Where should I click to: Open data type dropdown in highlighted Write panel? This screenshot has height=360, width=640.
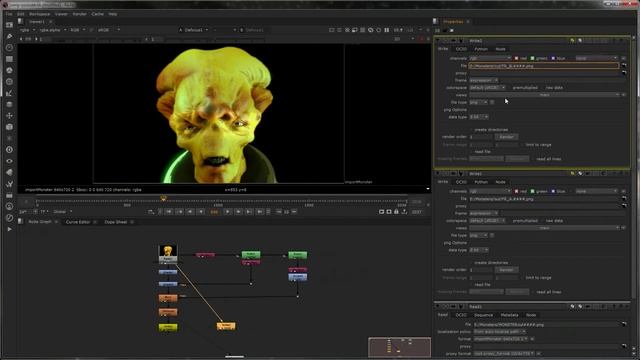pos(479,117)
